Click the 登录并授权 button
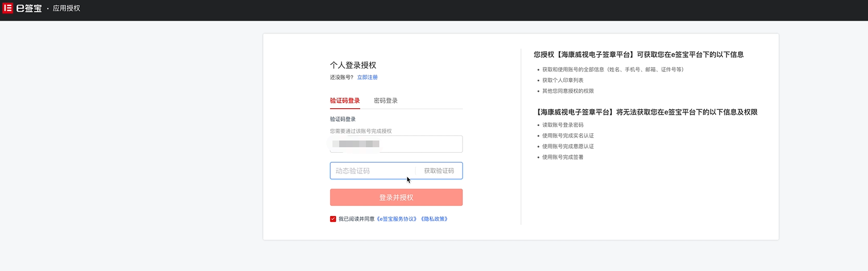This screenshot has height=271, width=868. 396,197
